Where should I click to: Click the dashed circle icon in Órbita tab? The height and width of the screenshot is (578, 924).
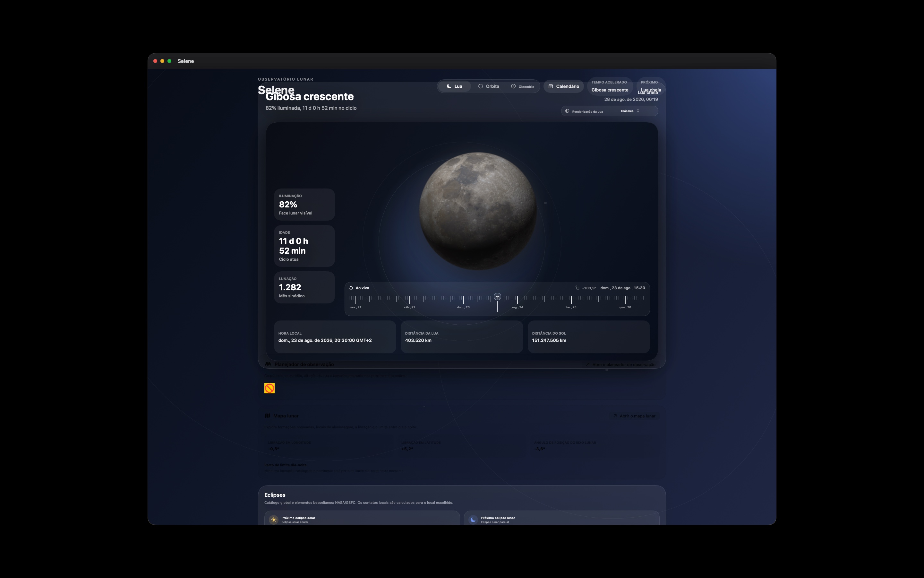tap(481, 86)
